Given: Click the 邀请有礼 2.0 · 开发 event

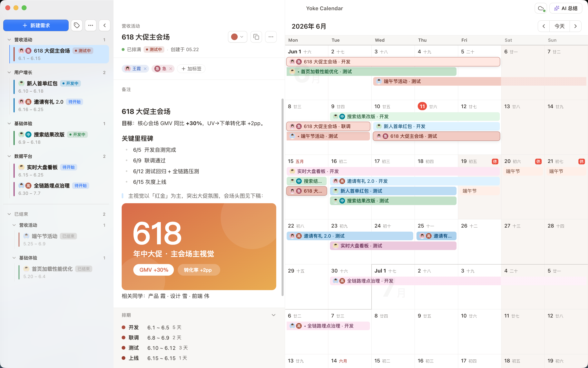Looking at the screenshot, I should 415,181.
